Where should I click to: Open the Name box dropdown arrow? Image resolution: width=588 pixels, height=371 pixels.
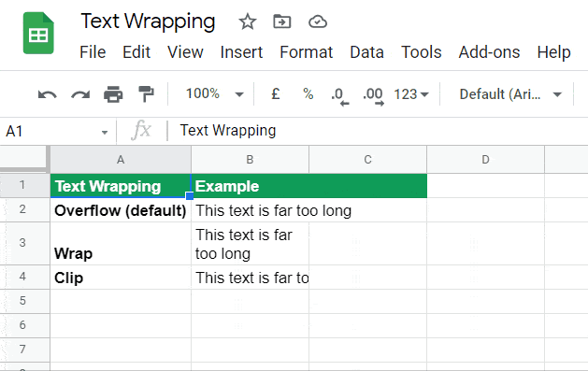point(105,133)
